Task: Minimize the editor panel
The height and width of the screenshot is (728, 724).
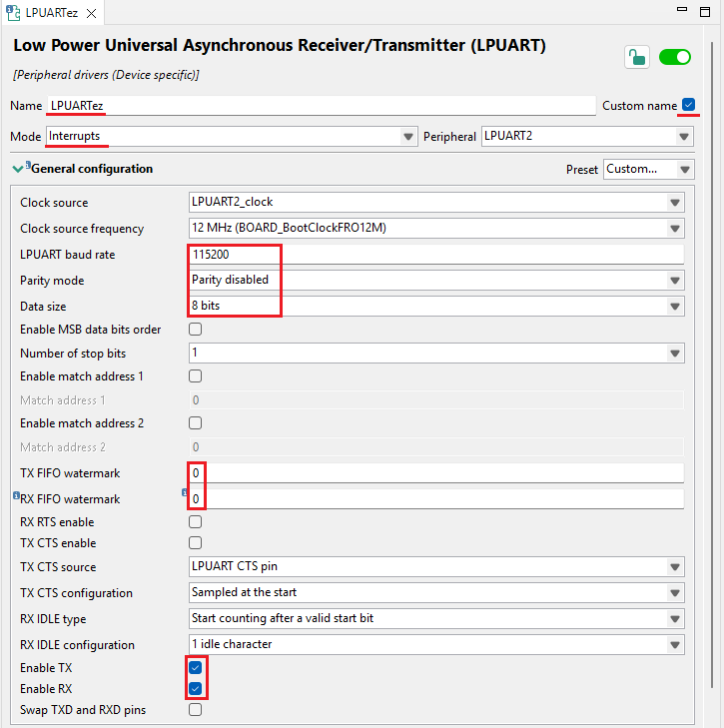Action: coord(681,12)
